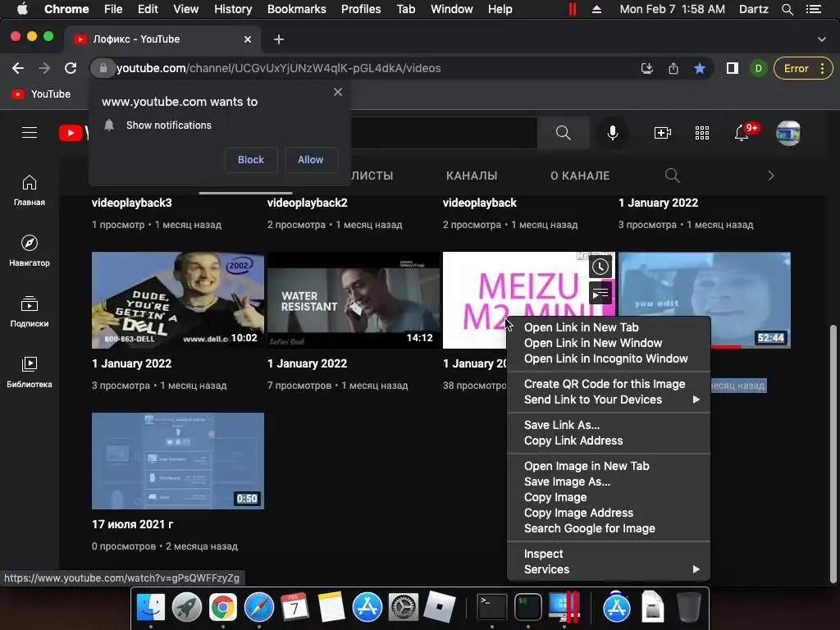Open the notifications bell with 9+ badge
Viewport: 840px width, 630px height.
pyautogui.click(x=742, y=132)
